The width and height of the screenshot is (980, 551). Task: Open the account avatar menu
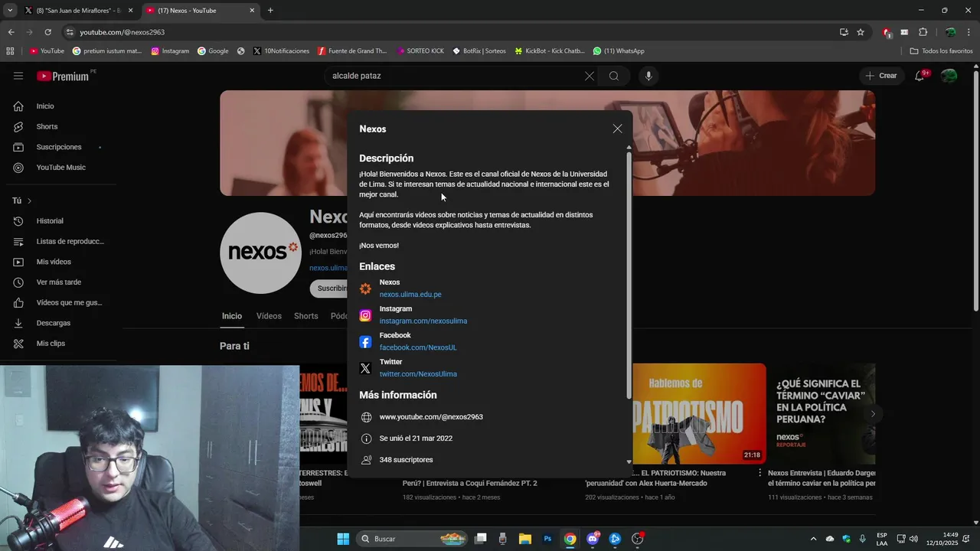point(949,76)
